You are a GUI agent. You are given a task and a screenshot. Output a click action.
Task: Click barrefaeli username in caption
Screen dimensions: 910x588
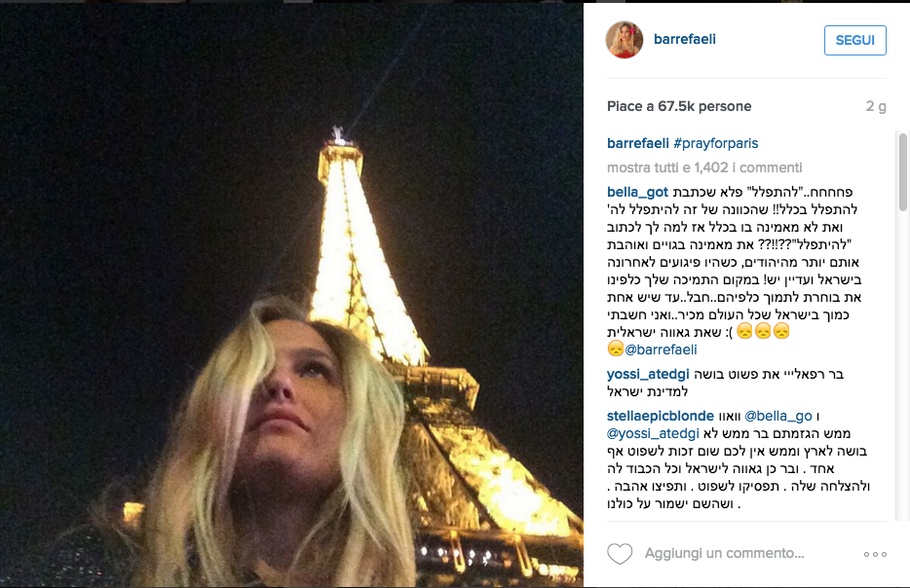[638, 143]
